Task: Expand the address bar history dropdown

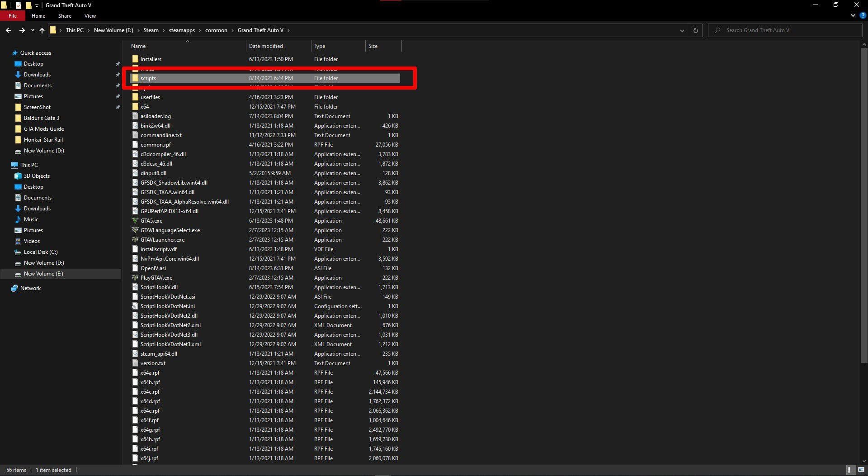Action: [682, 30]
